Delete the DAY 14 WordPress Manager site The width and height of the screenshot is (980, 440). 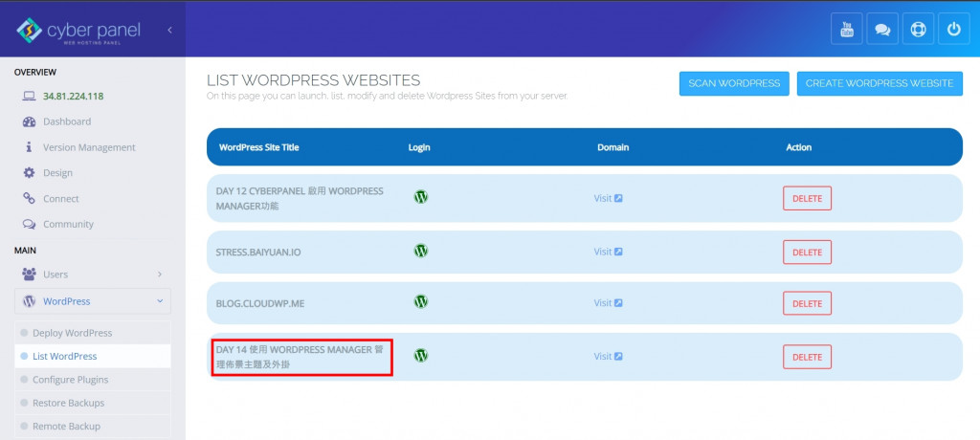click(x=807, y=357)
